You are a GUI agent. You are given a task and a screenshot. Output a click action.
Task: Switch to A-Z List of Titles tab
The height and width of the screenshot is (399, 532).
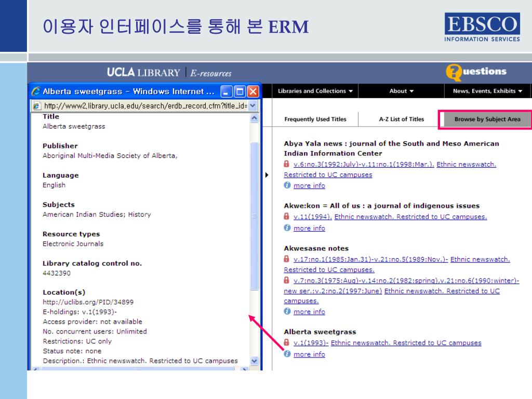(402, 119)
